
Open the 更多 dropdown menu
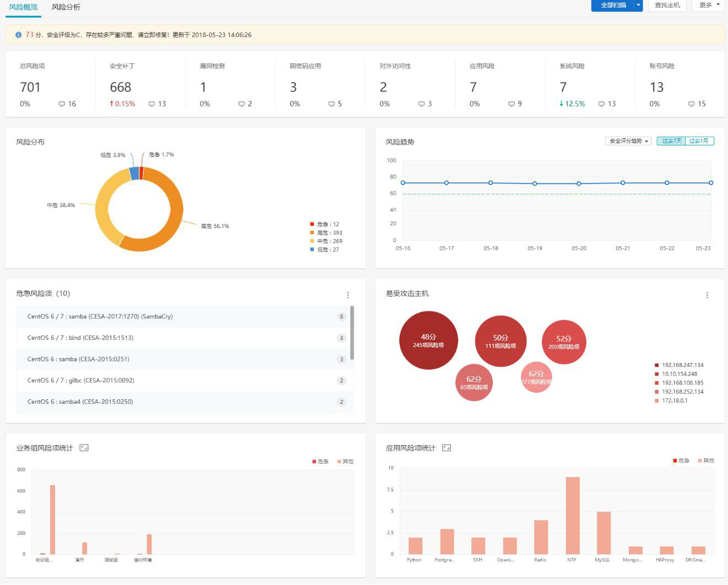(x=709, y=5)
